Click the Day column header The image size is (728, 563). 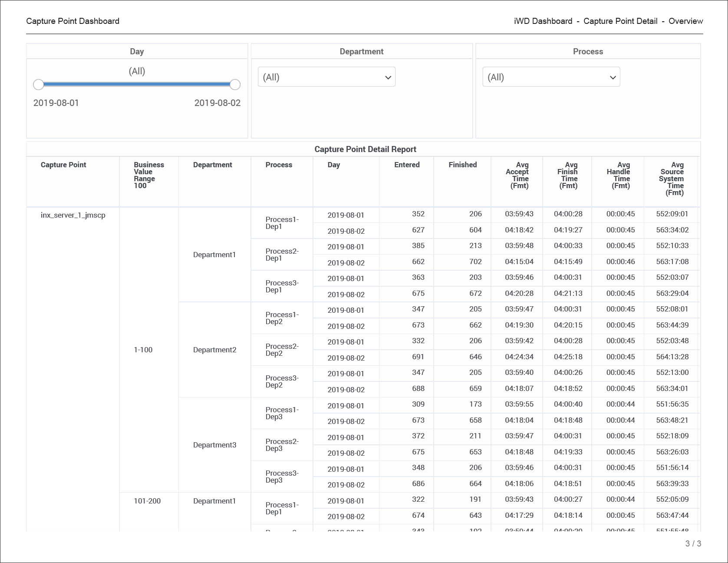pyautogui.click(x=333, y=165)
